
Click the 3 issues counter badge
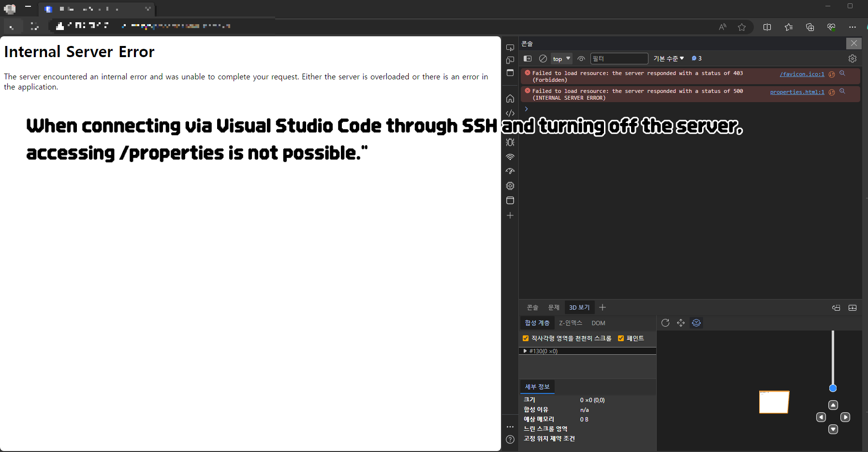coord(696,59)
